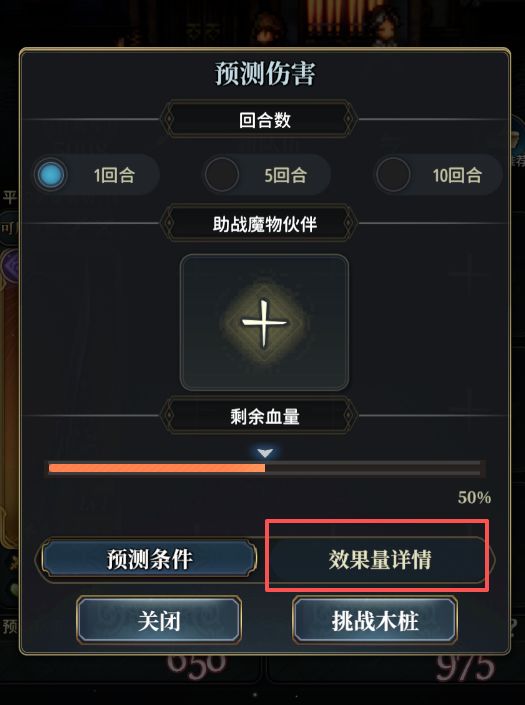Open the 预测条件 tab

149,559
